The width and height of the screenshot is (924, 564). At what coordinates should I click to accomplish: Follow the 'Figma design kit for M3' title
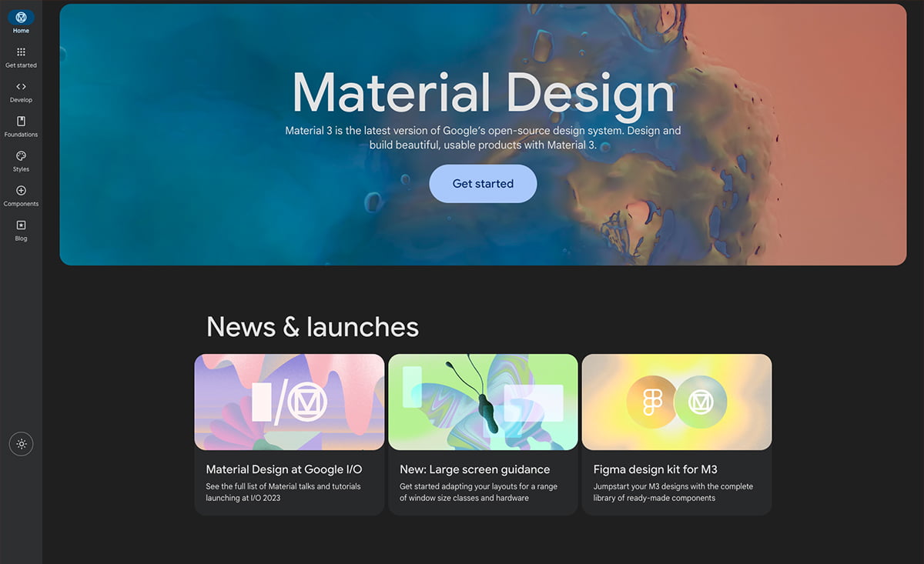click(655, 469)
